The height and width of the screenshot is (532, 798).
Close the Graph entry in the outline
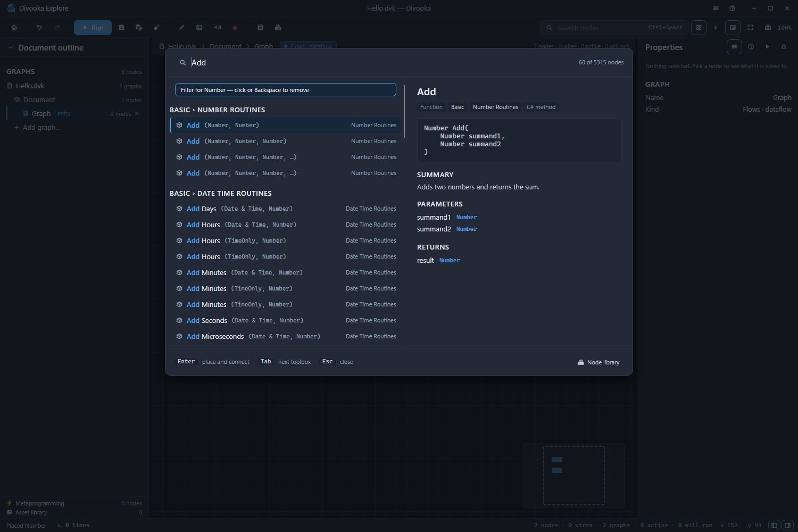[137, 113]
